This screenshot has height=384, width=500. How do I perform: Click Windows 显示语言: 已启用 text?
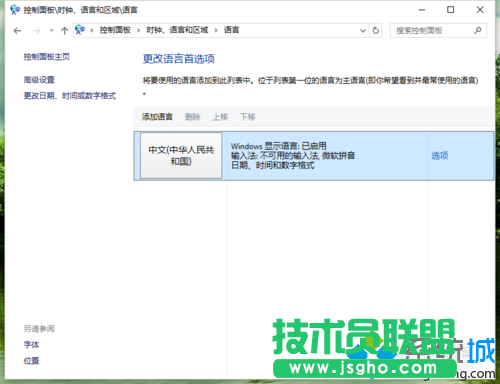click(x=279, y=146)
